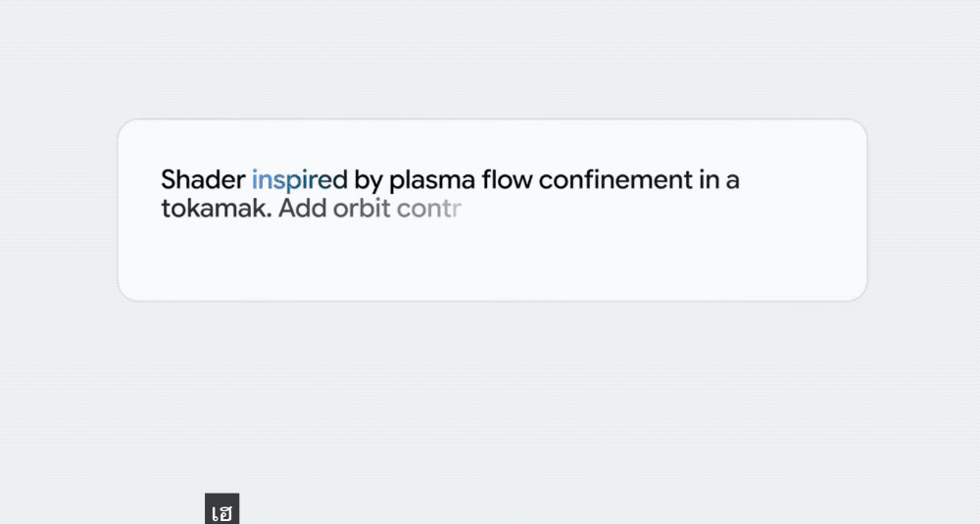Click the partially typed word "contr"

(428, 209)
